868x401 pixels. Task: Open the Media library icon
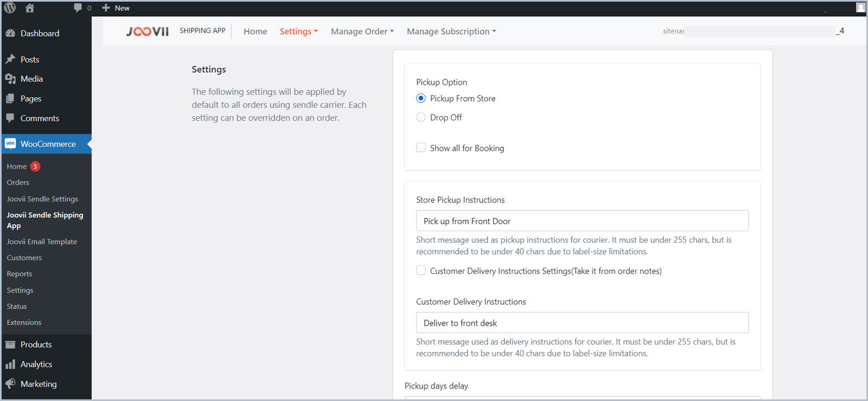click(10, 79)
